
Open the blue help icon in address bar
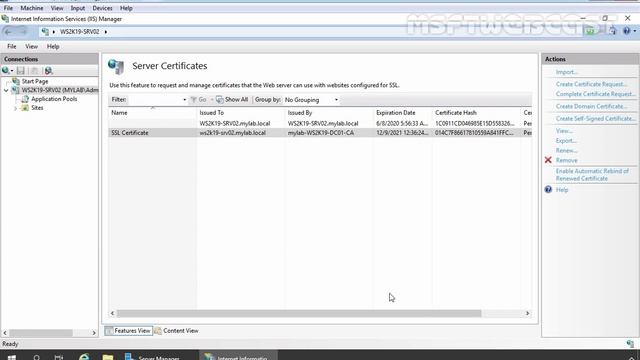[627, 31]
